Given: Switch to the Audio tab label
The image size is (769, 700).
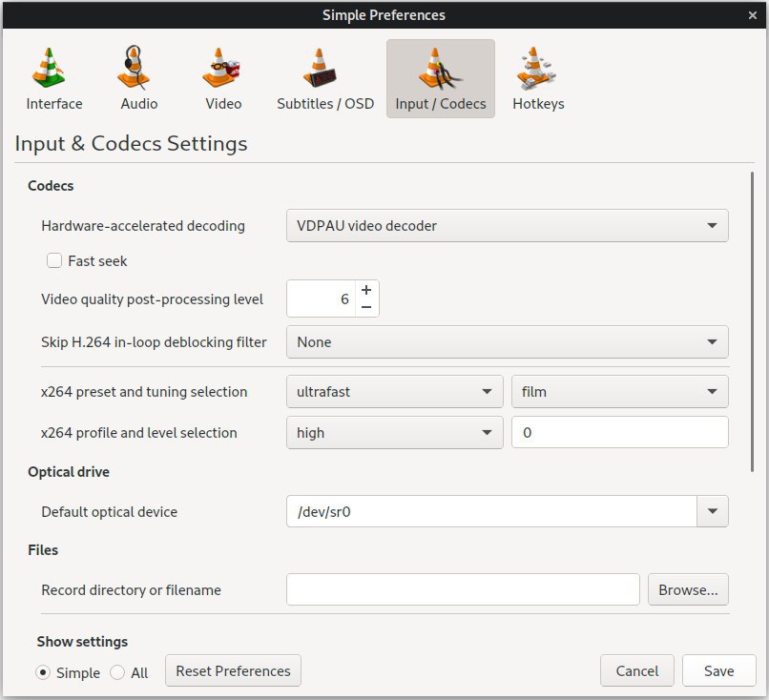Looking at the screenshot, I should 138,104.
